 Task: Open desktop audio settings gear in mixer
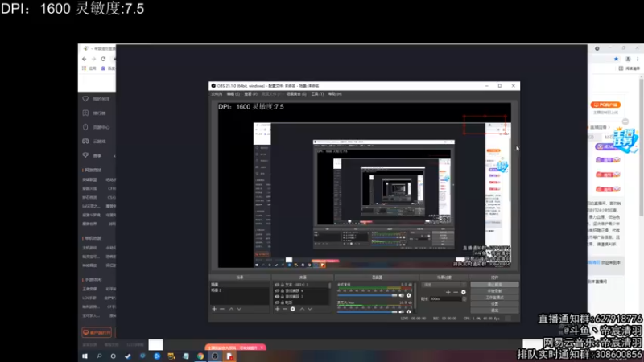pos(409,295)
